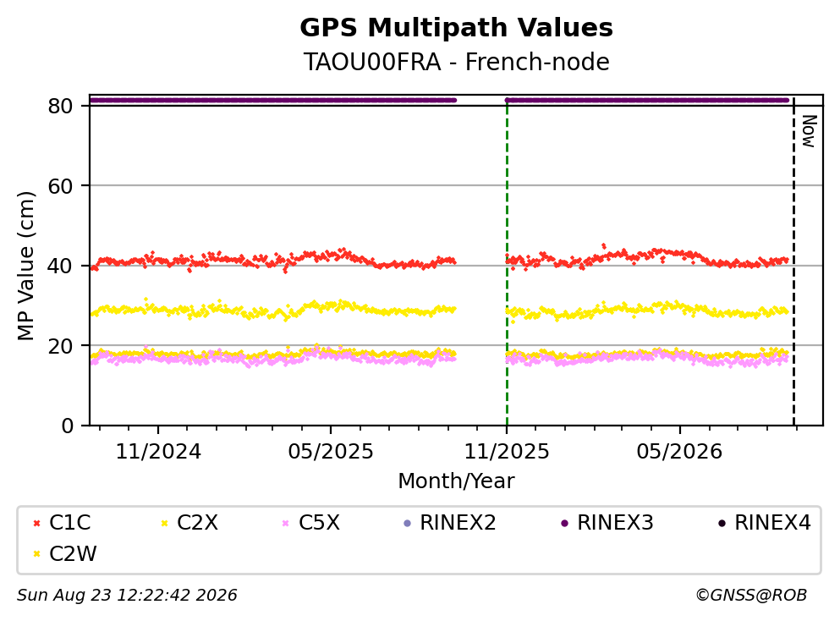Click the C1C red legend marker

coord(36,524)
